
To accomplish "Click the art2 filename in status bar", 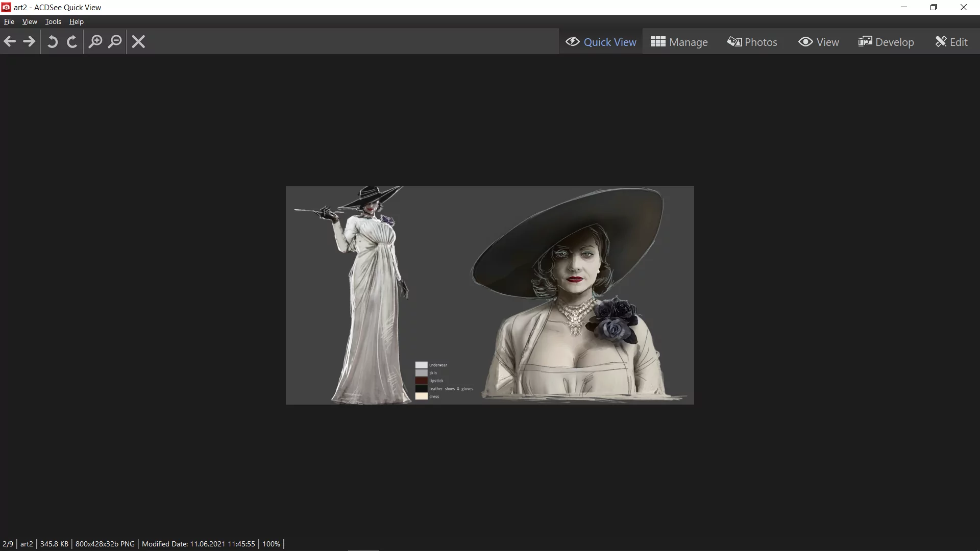I will [x=27, y=544].
